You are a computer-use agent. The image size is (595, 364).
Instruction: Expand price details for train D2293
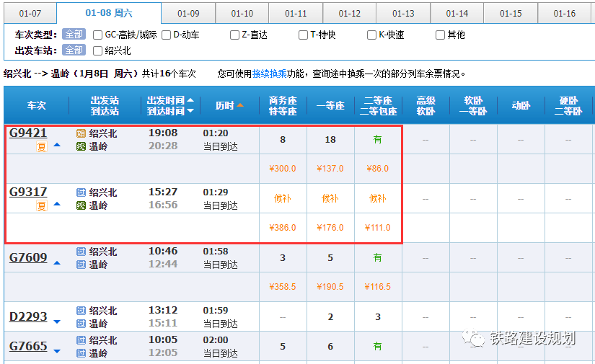57,321
